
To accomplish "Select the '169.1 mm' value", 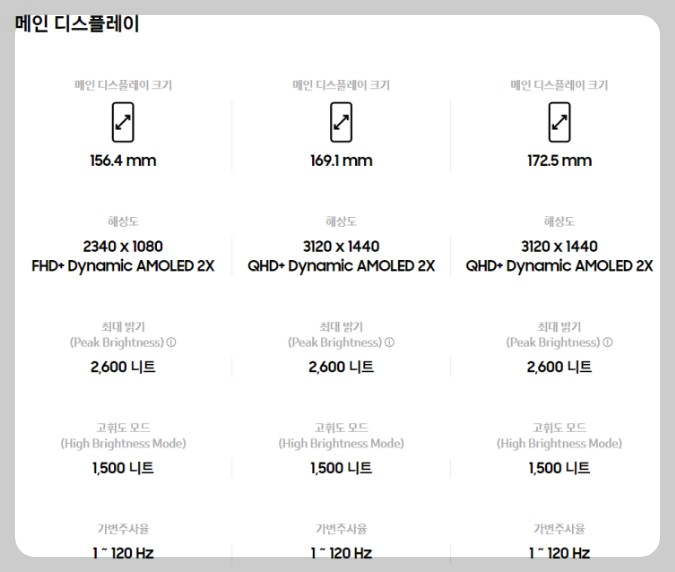I will (x=341, y=161).
